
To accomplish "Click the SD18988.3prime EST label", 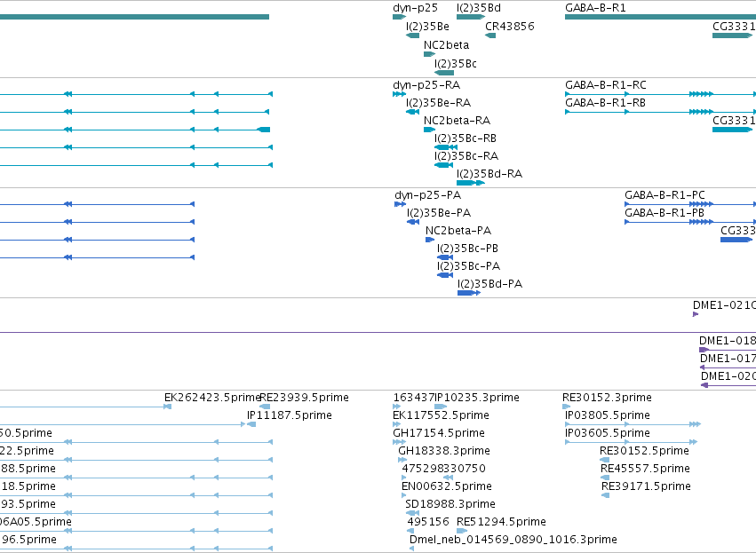I will 450,504.
